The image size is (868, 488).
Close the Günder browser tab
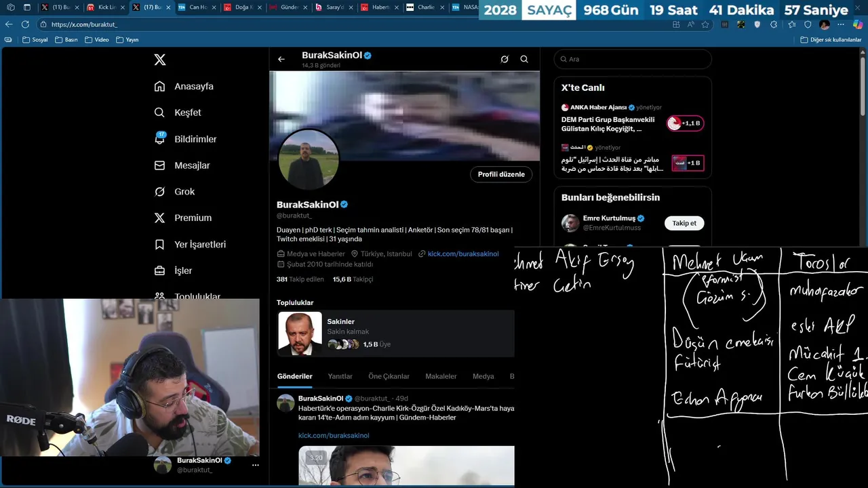click(x=304, y=7)
